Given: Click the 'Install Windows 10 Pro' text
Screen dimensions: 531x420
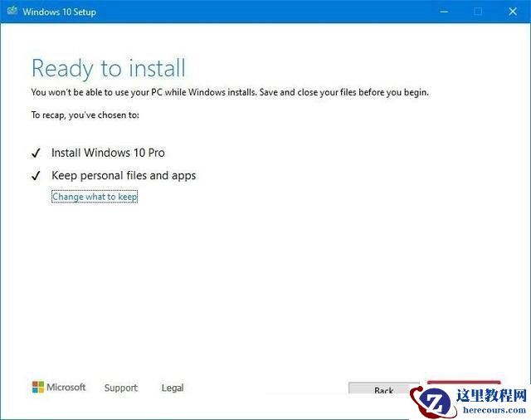Looking at the screenshot, I should tap(108, 153).
